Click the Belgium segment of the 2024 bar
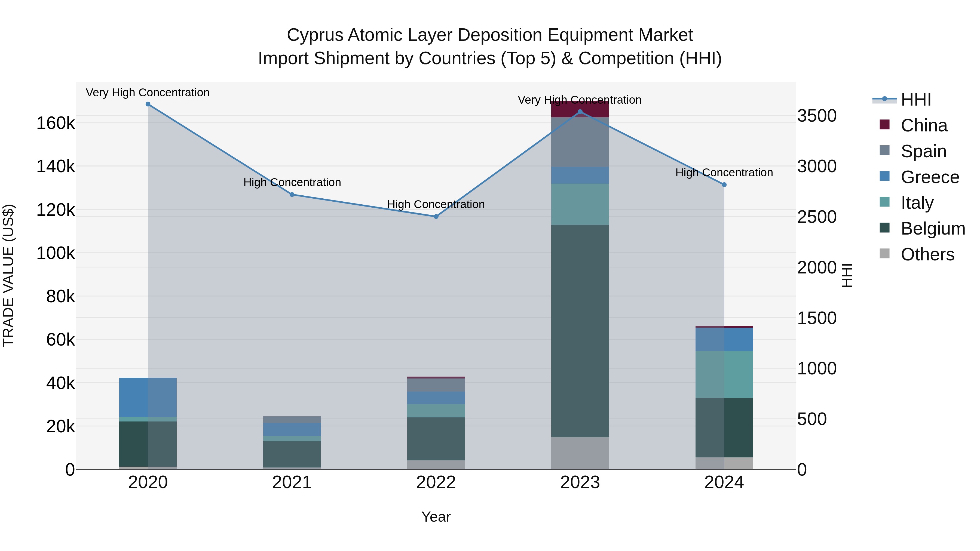 coord(724,428)
